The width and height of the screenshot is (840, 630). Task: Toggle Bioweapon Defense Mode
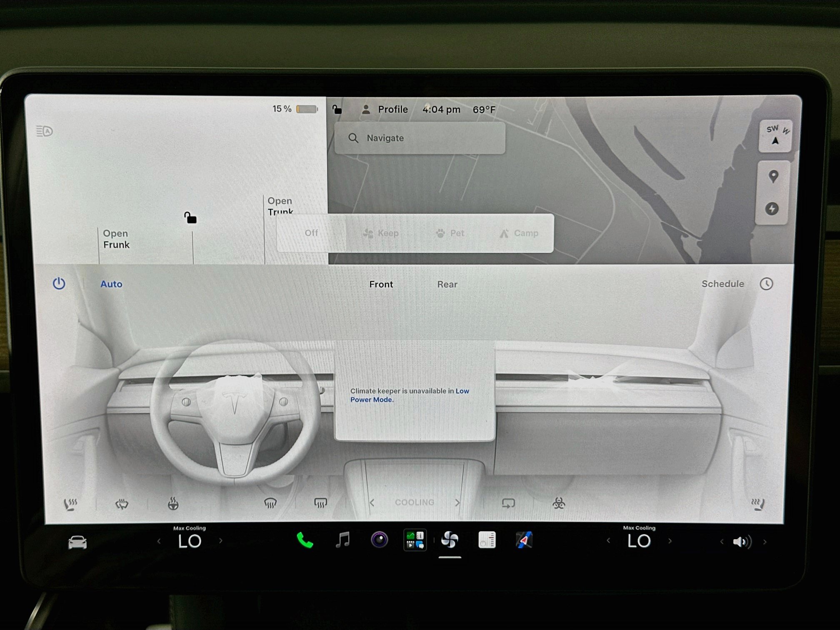click(559, 503)
